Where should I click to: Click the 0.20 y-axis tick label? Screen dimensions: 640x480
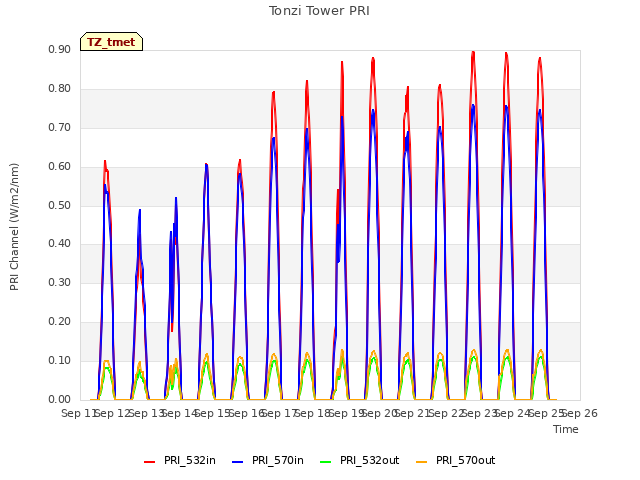(60, 322)
